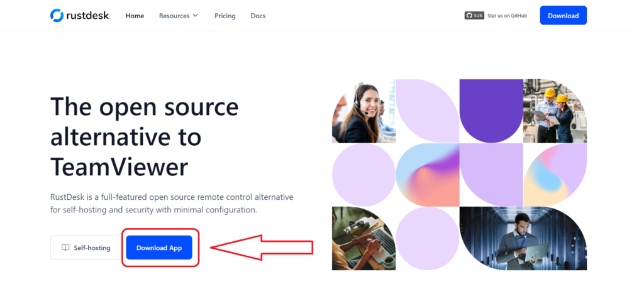Select the laptop typing photo tile
The image size is (644, 289).
click(x=364, y=238)
